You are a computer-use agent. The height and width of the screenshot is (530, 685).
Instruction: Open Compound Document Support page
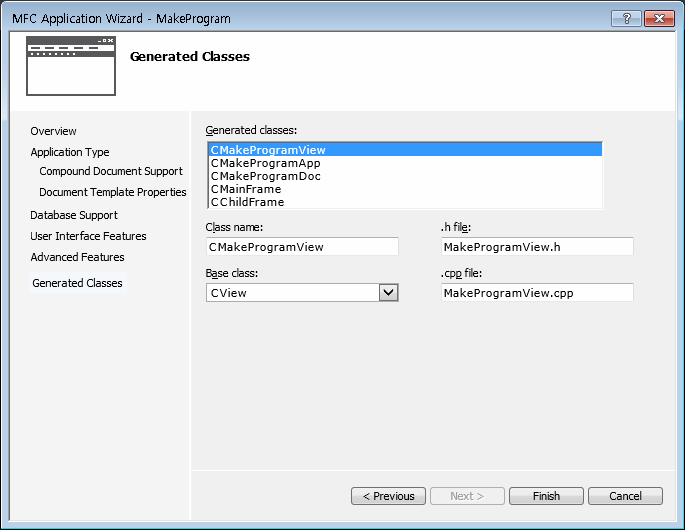111,171
